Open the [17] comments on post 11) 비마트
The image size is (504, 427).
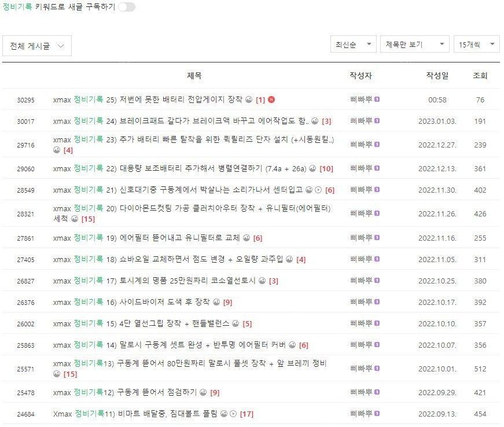coord(247,414)
